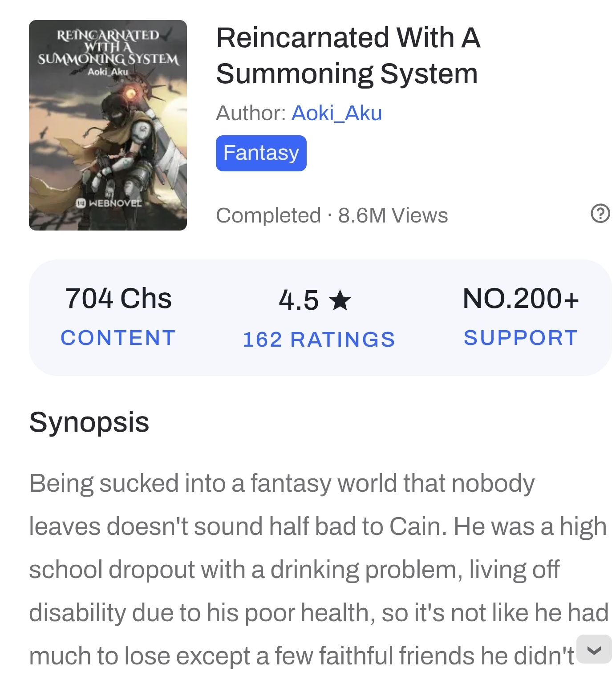View the 162 RATINGS section
616x684 pixels.
point(319,340)
